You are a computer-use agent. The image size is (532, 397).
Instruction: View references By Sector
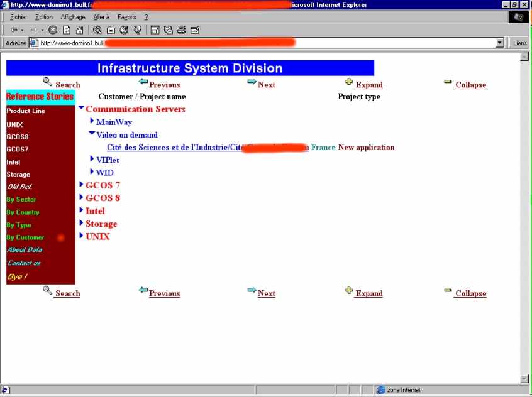click(21, 199)
